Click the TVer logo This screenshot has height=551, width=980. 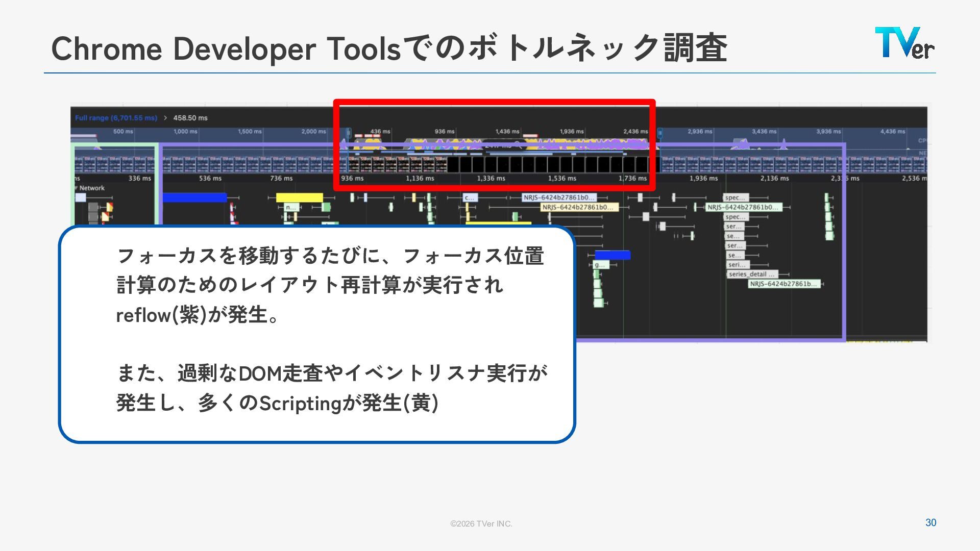pos(904,43)
